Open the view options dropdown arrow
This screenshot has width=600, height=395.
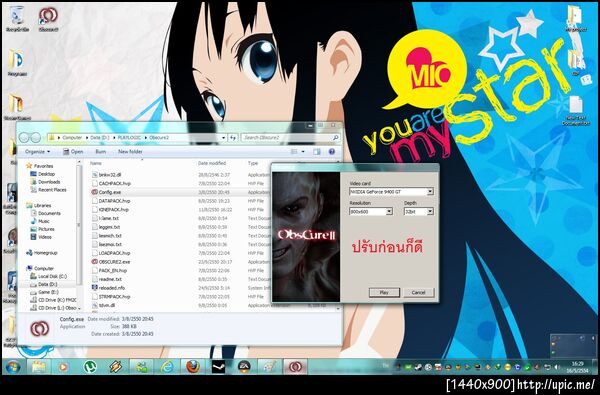[x=303, y=152]
